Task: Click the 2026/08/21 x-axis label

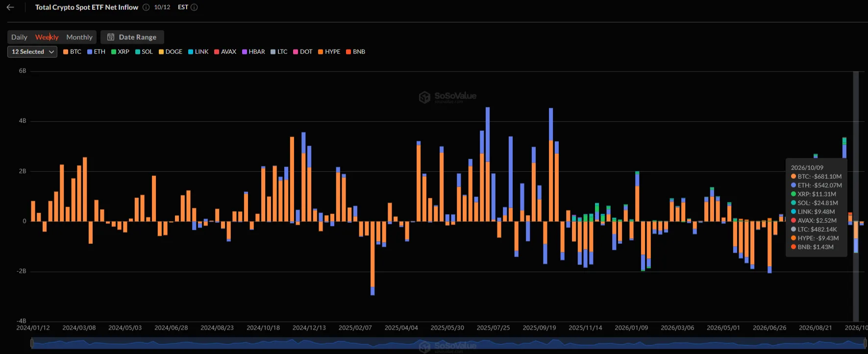Action: point(816,328)
